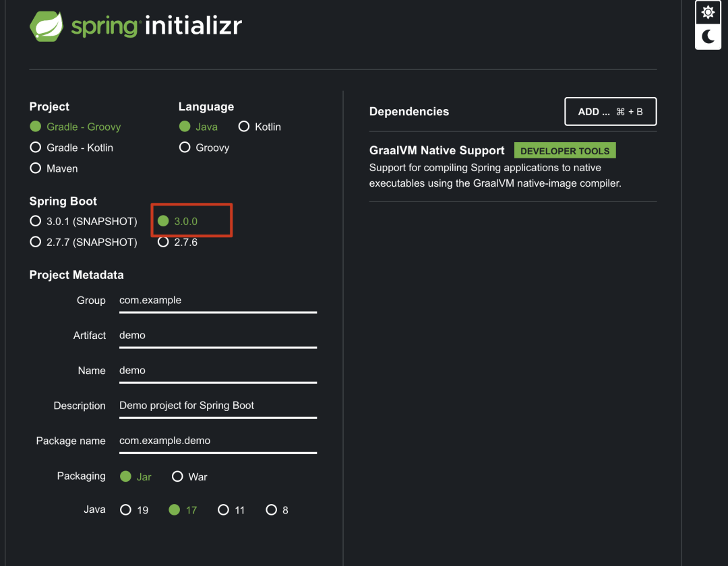The height and width of the screenshot is (566, 728).
Task: Open the ADD dependencies dialog
Action: coord(610,112)
